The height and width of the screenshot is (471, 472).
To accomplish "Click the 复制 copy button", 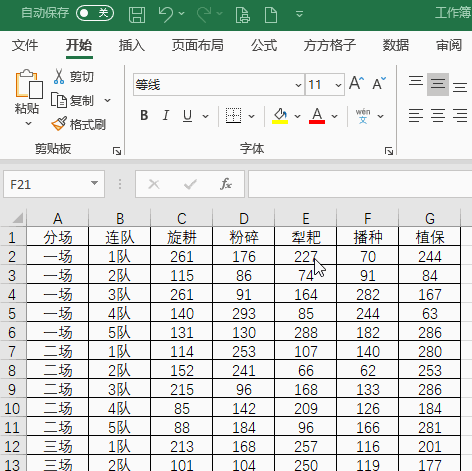I will [x=73, y=100].
